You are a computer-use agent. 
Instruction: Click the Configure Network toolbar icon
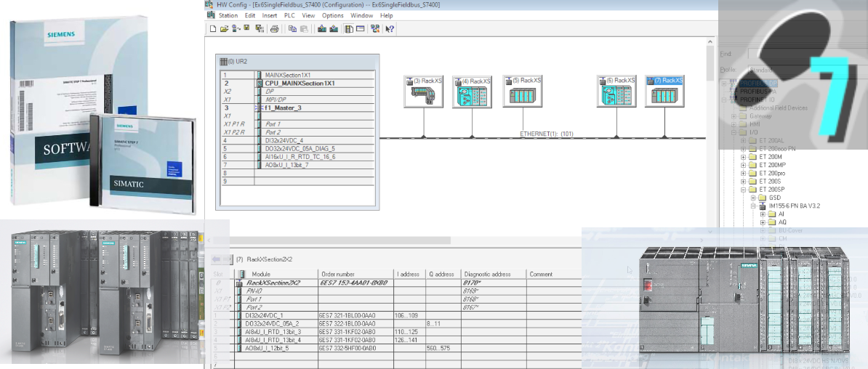(x=375, y=29)
